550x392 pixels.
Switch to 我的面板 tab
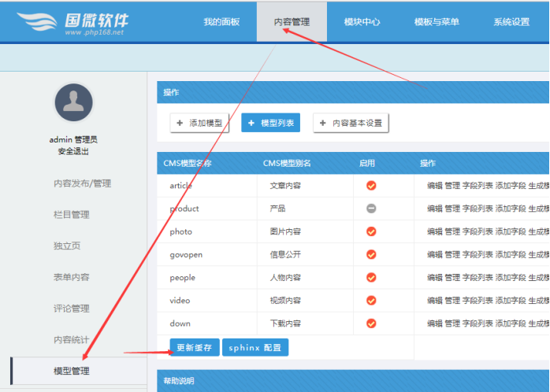221,22
